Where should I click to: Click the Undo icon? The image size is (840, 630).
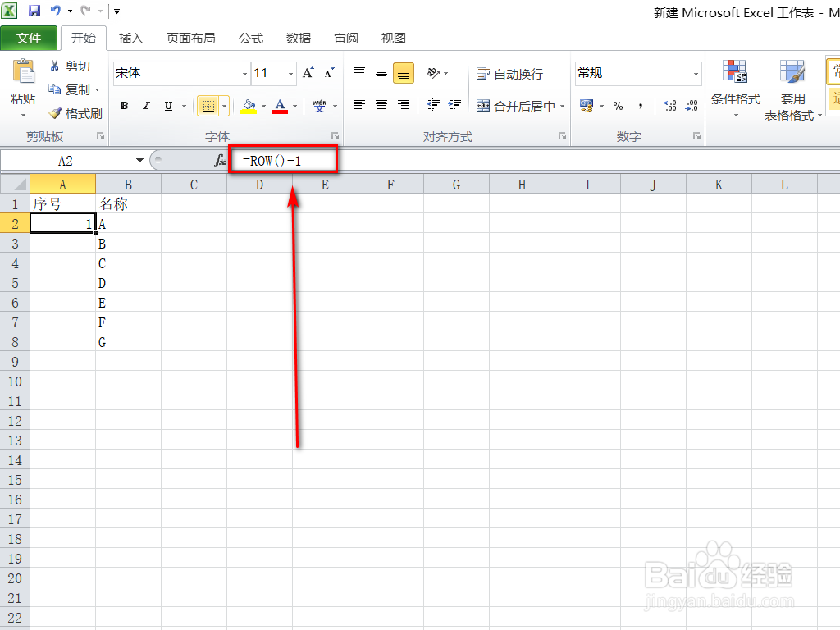55,10
